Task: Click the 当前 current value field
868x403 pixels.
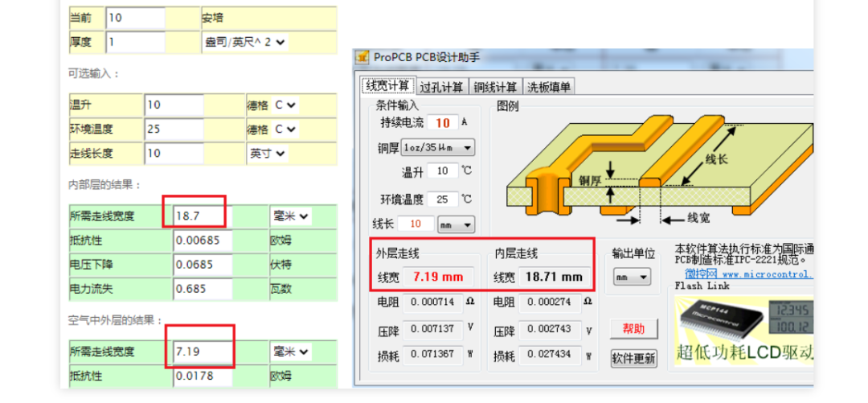Action: [136, 19]
